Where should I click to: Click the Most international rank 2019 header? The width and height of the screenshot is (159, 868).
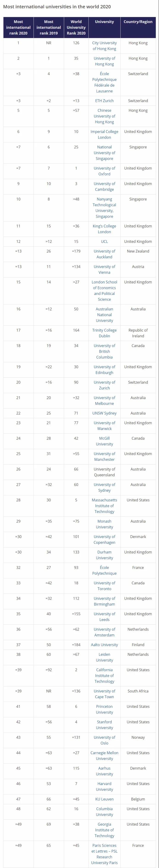tap(49, 28)
